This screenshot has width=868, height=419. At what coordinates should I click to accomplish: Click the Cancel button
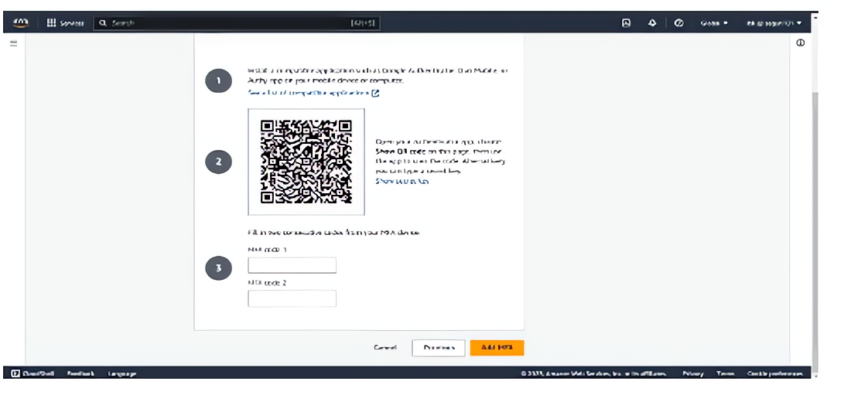pyautogui.click(x=385, y=348)
